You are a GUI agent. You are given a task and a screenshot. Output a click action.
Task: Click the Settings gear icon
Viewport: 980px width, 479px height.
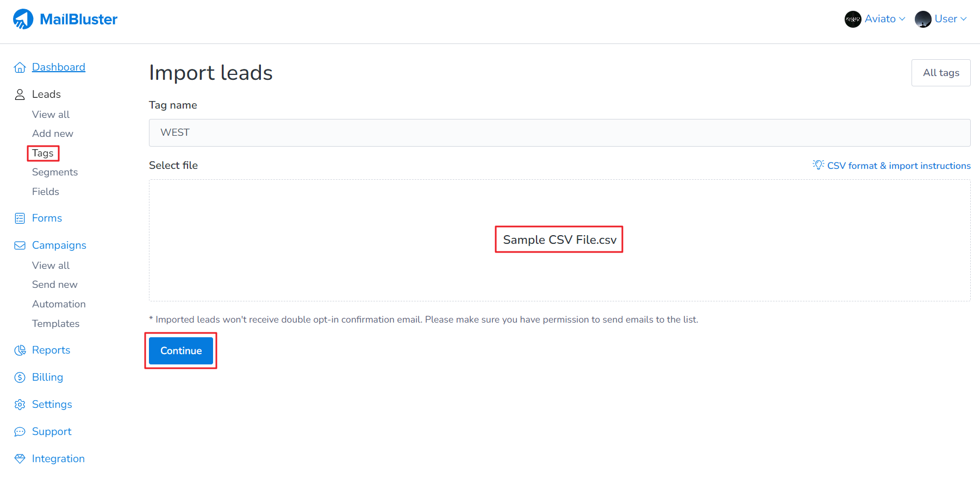(20, 404)
